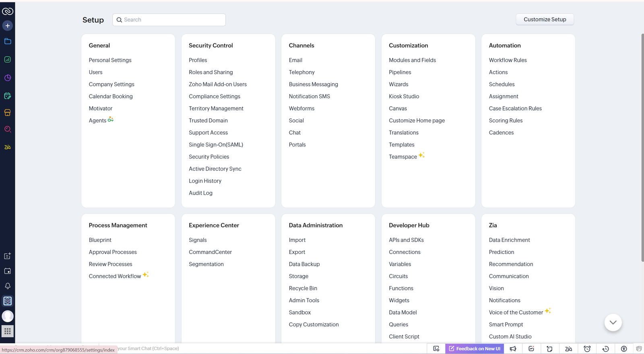Click the sticky note icon in bottom bar
The image size is (644, 354).
[x=549, y=349]
